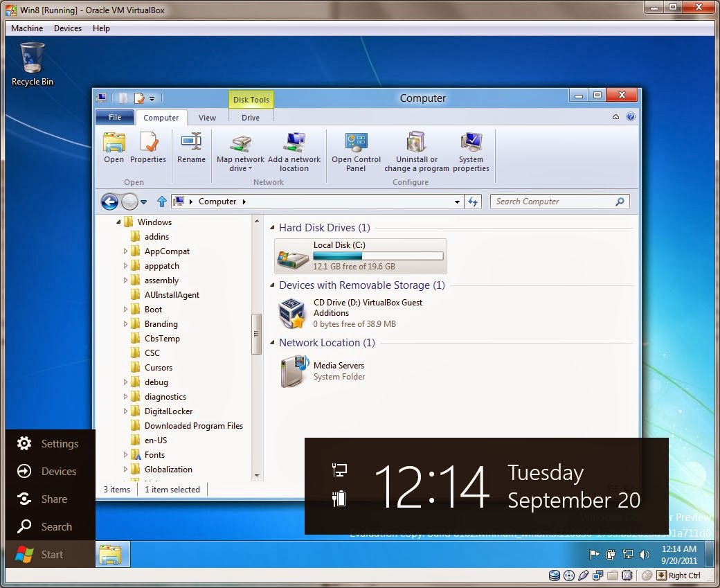Viewport: 720px width, 588px height.
Task: Open the Devices menu in VirtualBox
Action: (67, 28)
